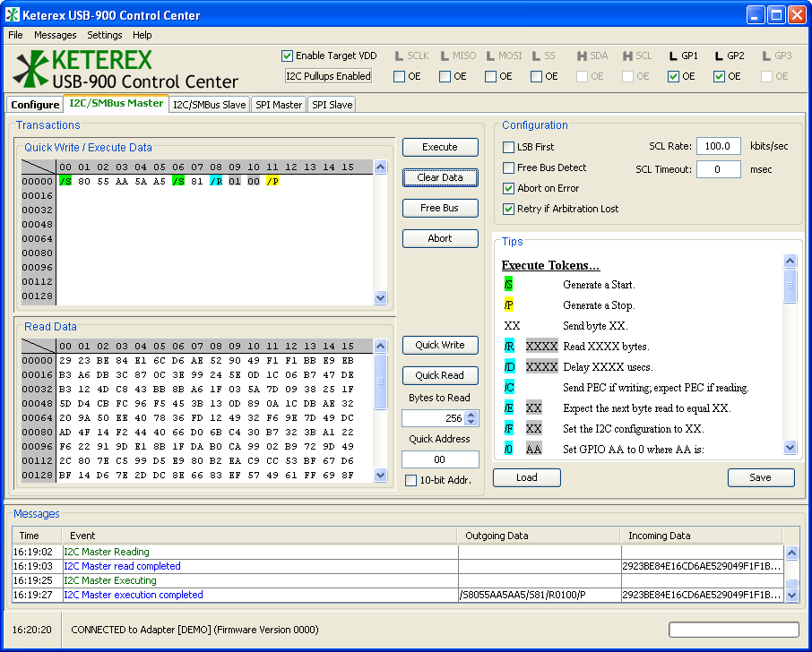Open the Settings menu
Screen dimensions: 812x652
pos(105,35)
